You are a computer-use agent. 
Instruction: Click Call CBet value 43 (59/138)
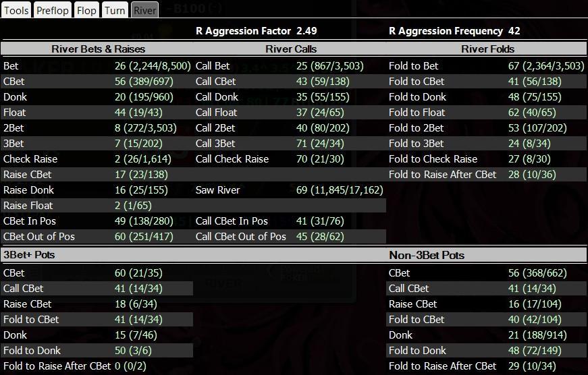coord(323,82)
